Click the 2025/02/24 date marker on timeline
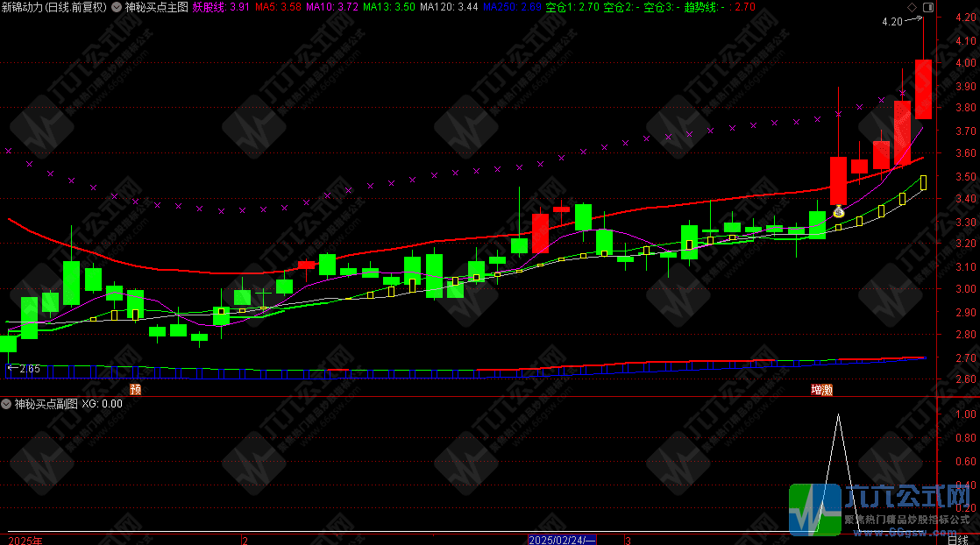980x545 pixels. (562, 540)
